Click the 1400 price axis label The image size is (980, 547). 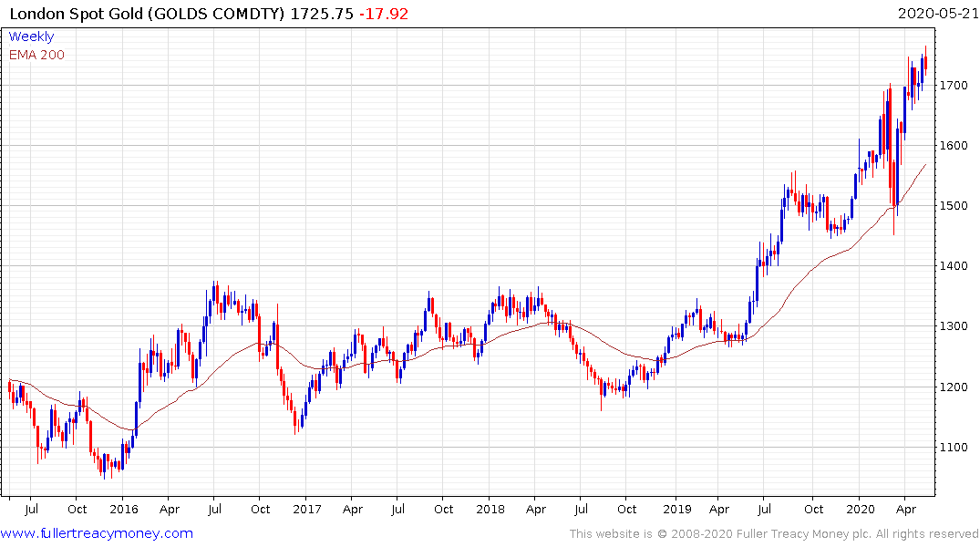954,265
